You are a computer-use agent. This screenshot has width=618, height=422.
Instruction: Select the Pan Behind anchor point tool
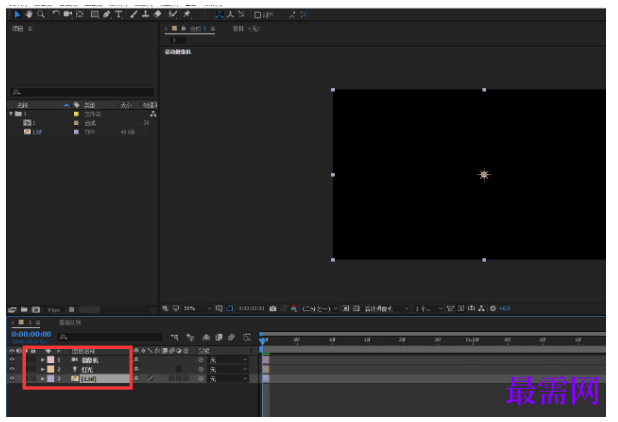click(80, 15)
